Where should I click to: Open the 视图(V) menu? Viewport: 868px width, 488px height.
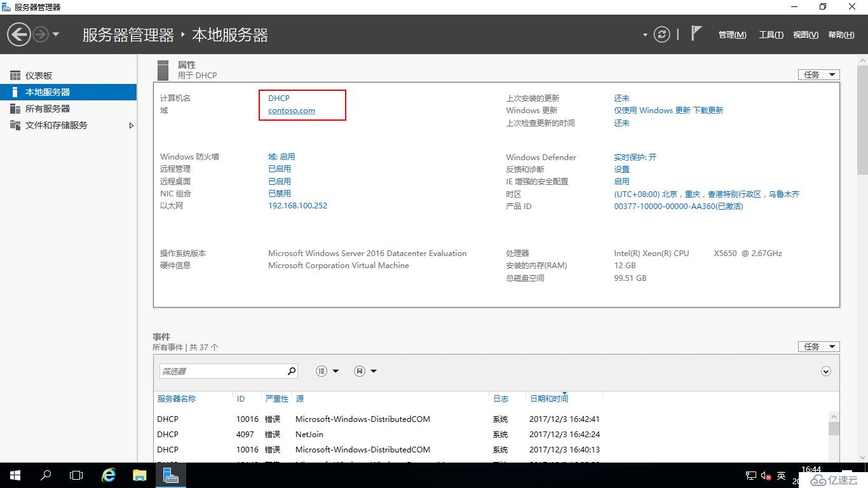[806, 35]
